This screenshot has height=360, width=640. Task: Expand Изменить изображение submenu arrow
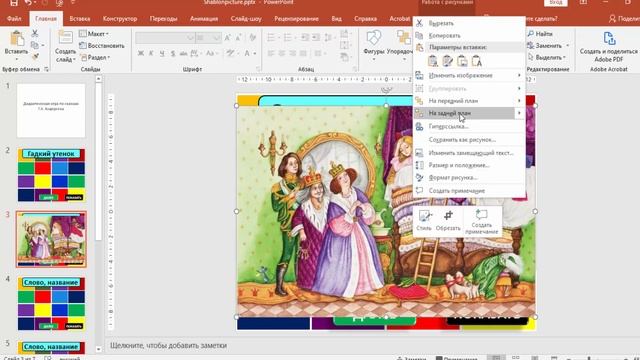point(519,76)
